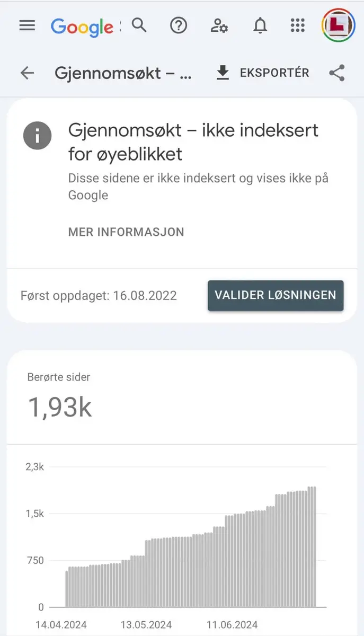Select the Berørte sider 1,93k metric
The width and height of the screenshot is (364, 636).
(60, 407)
